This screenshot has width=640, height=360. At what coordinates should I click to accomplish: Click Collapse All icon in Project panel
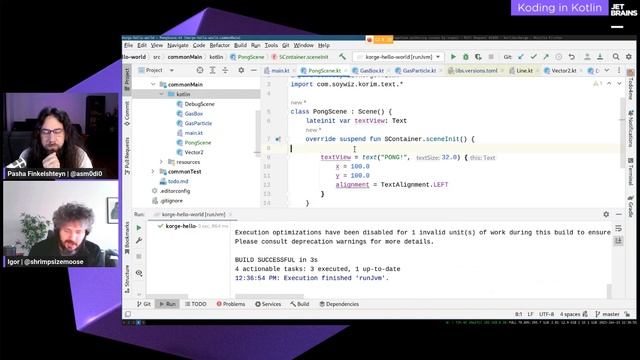(x=225, y=70)
